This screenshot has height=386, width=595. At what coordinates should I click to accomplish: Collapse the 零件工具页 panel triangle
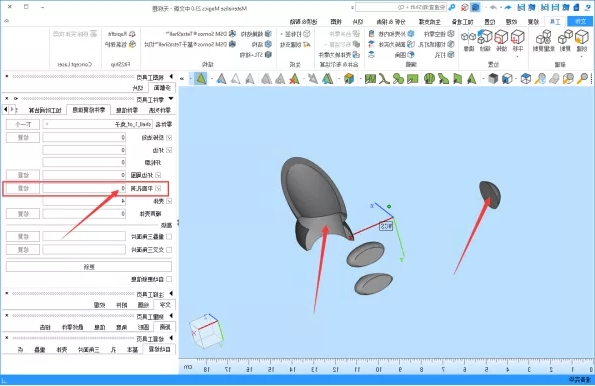(x=171, y=99)
